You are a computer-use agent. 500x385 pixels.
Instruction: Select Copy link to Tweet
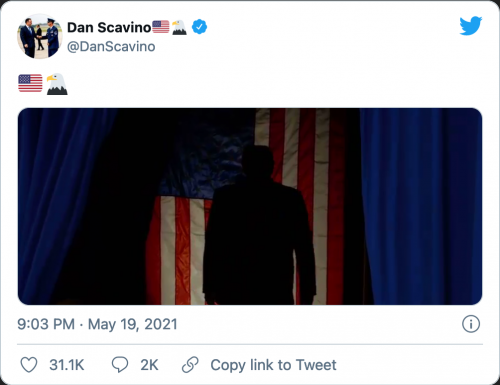tap(273, 365)
